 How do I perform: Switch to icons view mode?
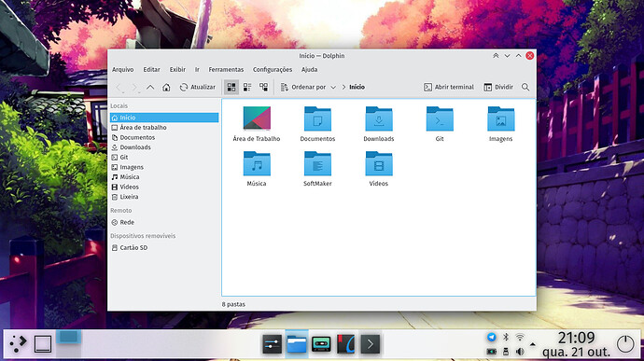pos(231,87)
